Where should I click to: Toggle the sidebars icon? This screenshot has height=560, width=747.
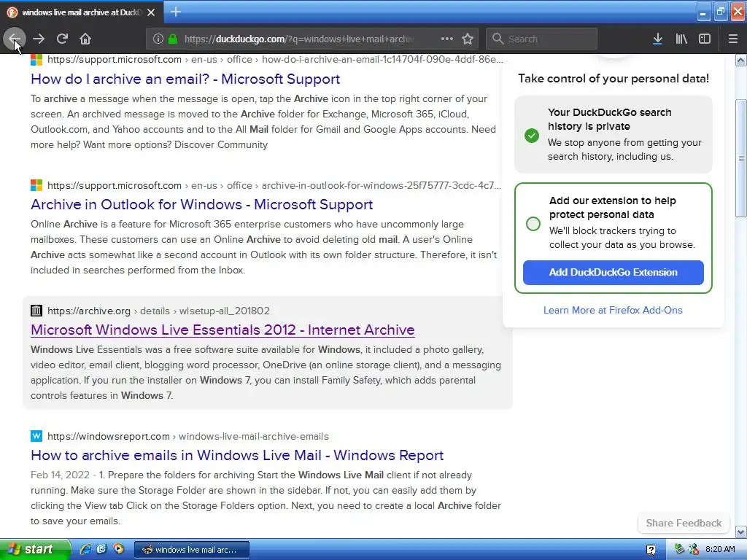pyautogui.click(x=705, y=39)
